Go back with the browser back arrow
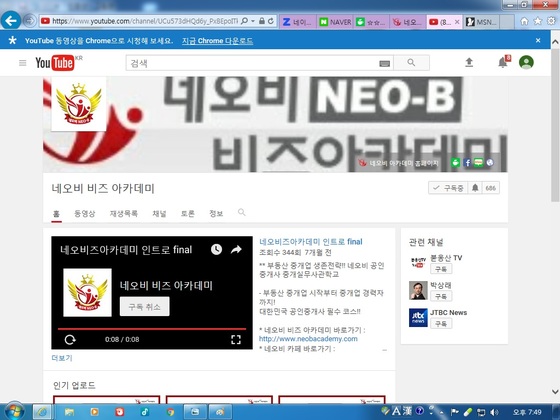Viewport: 560px width, 420px height. pyautogui.click(x=11, y=21)
